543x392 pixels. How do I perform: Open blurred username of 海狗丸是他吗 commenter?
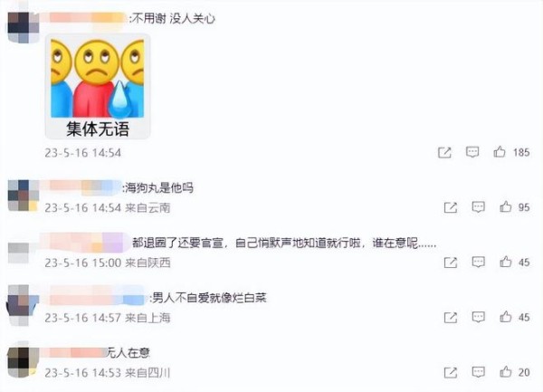click(x=82, y=187)
